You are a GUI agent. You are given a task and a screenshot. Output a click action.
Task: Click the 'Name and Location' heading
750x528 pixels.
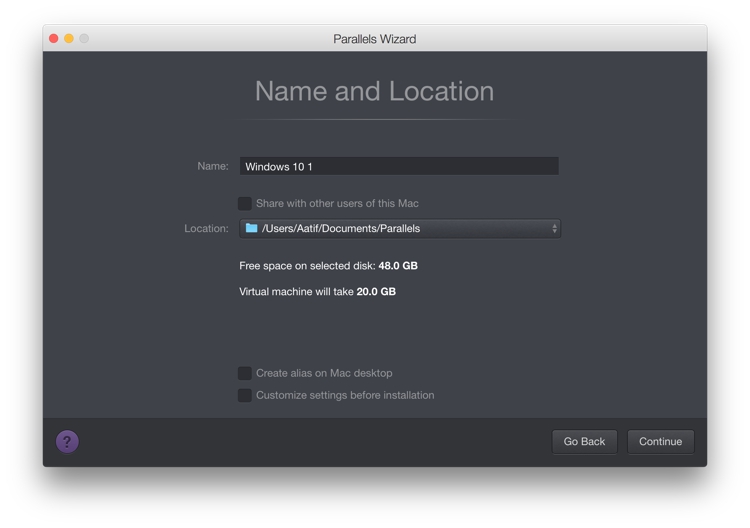coord(375,91)
